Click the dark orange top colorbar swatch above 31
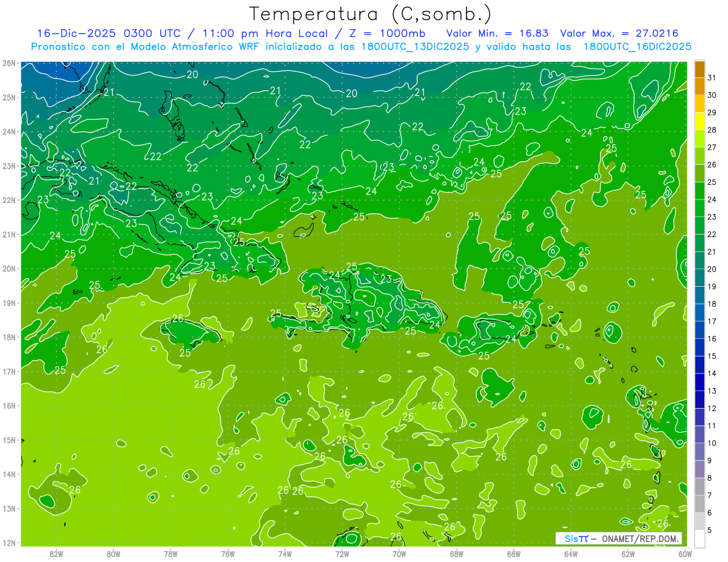 [x=699, y=69]
